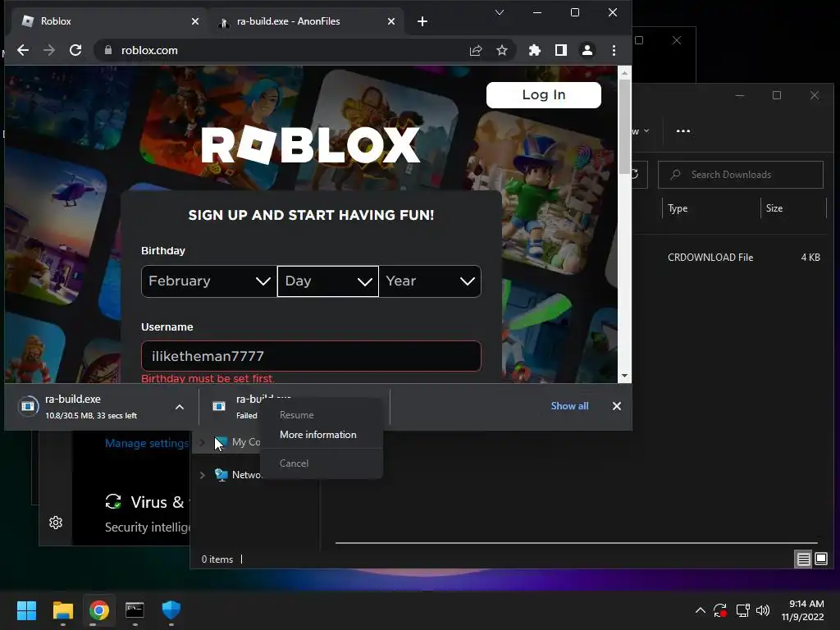Click Virus & protection refresh icon
The image size is (840, 630).
click(x=113, y=502)
